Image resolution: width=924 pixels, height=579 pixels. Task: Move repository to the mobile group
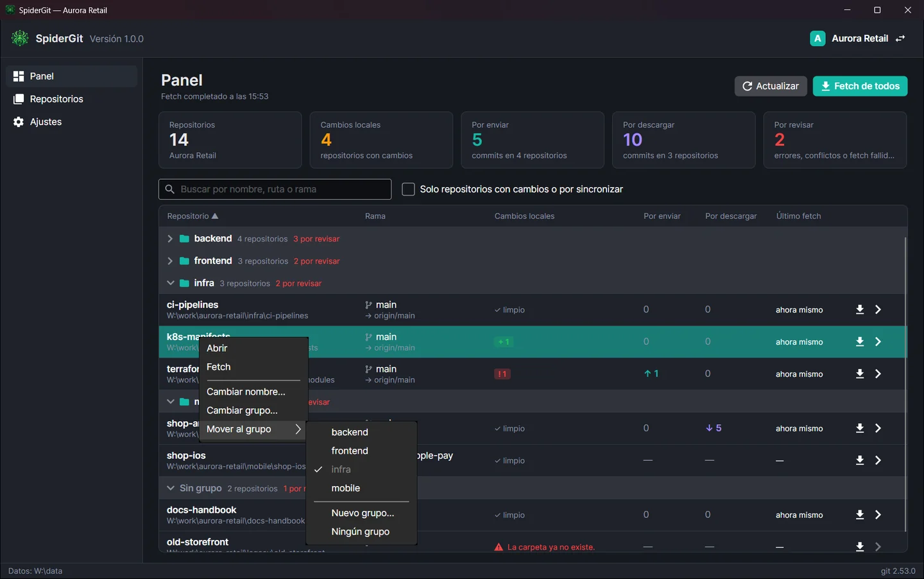(x=362, y=488)
